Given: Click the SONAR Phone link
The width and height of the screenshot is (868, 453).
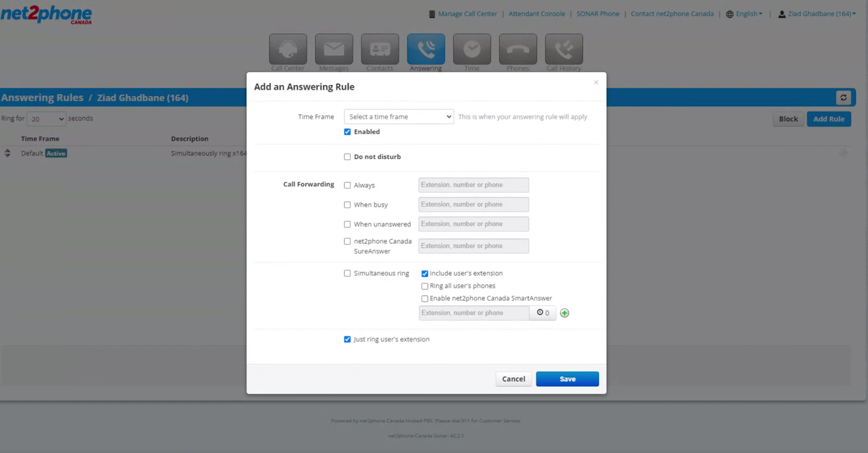Looking at the screenshot, I should pyautogui.click(x=598, y=14).
